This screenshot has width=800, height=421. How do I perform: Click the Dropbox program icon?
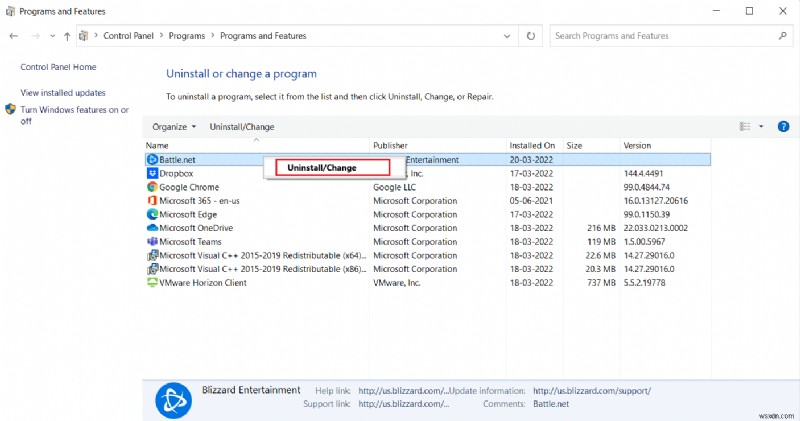pyautogui.click(x=152, y=174)
